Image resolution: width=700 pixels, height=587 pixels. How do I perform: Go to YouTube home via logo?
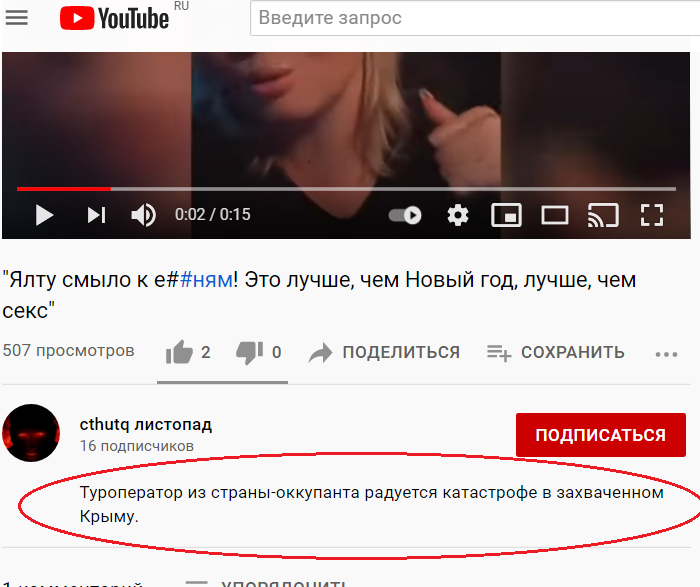pyautogui.click(x=114, y=18)
